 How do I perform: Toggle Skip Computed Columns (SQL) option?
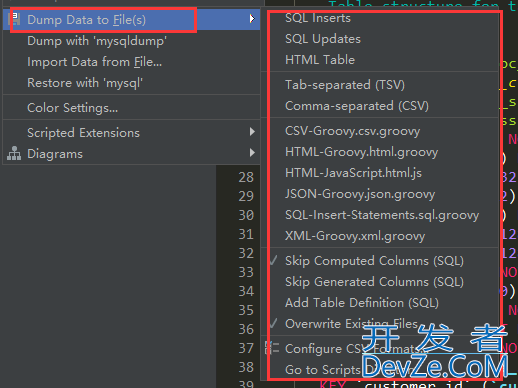click(374, 261)
